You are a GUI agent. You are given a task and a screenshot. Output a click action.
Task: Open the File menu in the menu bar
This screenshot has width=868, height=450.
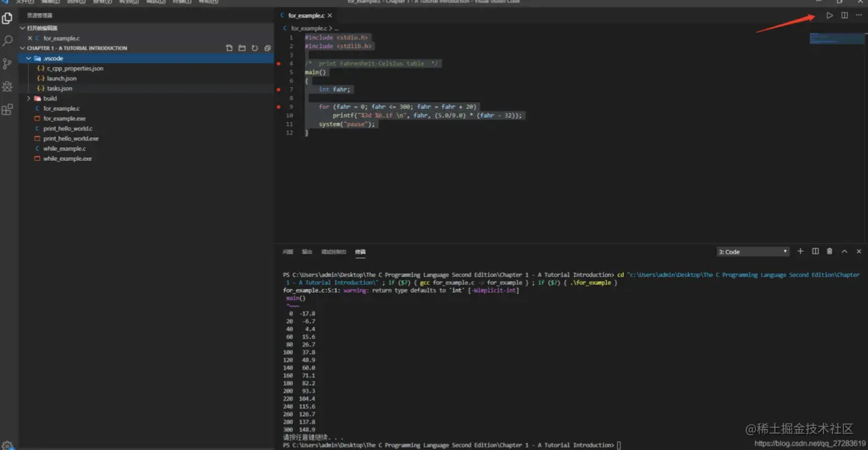click(x=24, y=2)
